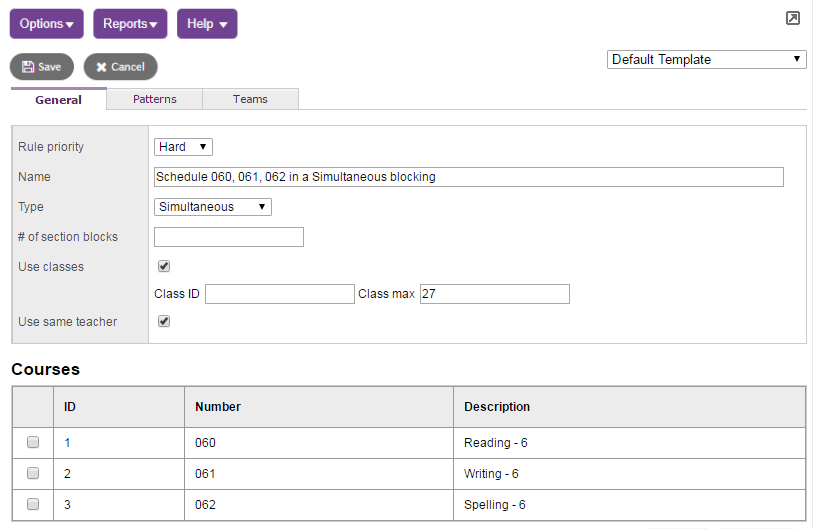The image size is (813, 529).
Task: Click the Cancel button
Action: coord(120,67)
